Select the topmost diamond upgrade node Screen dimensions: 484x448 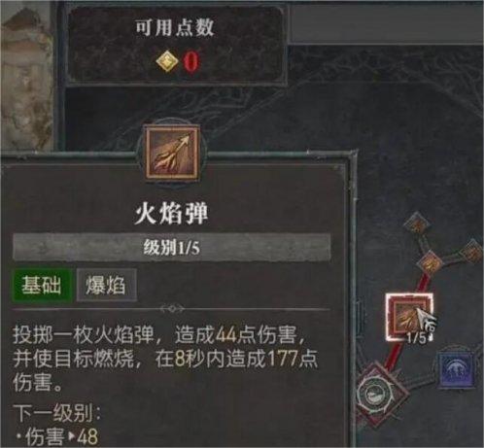pyautogui.click(x=417, y=224)
